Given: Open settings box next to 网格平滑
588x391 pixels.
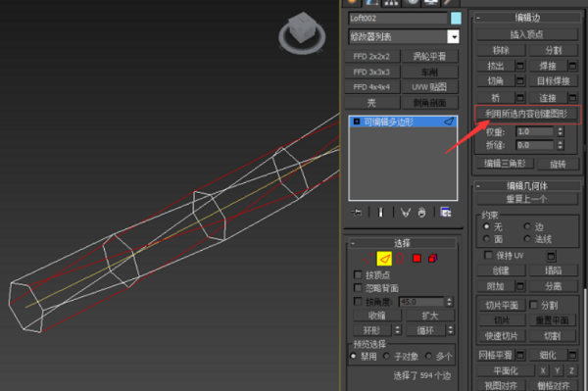Looking at the screenshot, I should (x=520, y=355).
